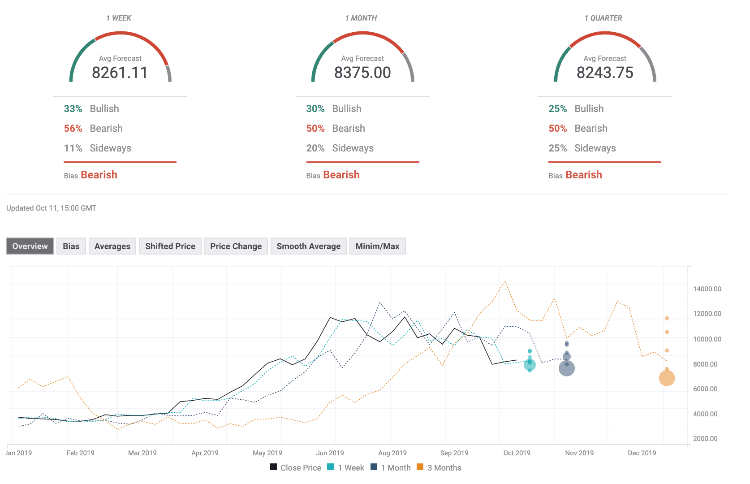This screenshot has height=484, width=750.
Task: Click the 1 Week Bearish bias label
Action: point(99,175)
